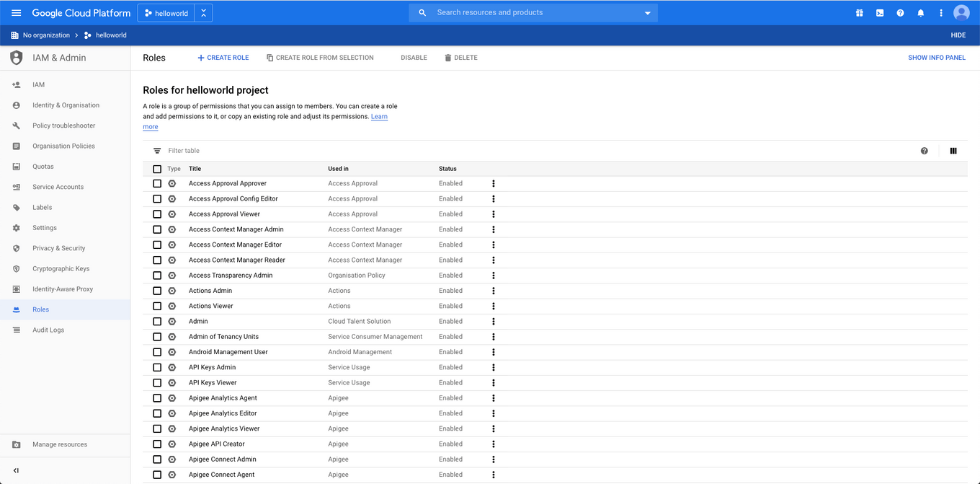This screenshot has width=980, height=484.
Task: Follow the Learn more link
Action: 379,117
